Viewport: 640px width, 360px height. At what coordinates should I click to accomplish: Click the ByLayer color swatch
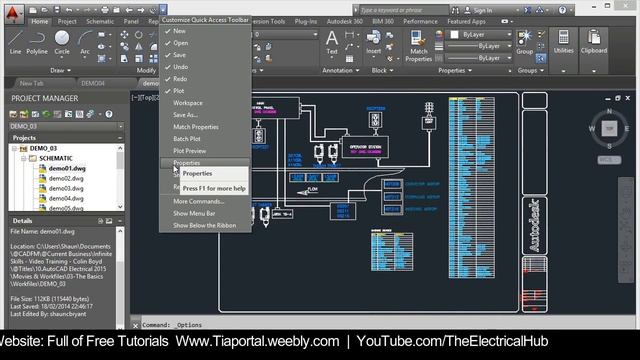[454, 35]
